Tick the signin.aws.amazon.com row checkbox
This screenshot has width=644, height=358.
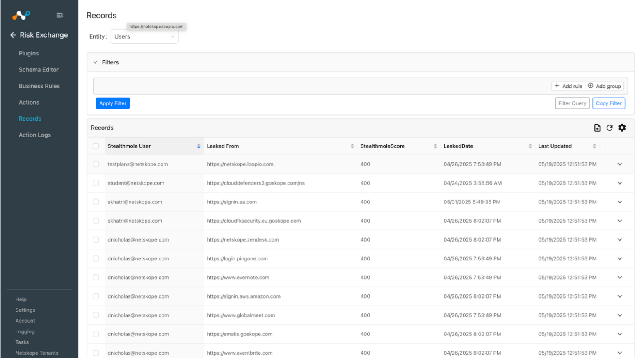pyautogui.click(x=96, y=296)
